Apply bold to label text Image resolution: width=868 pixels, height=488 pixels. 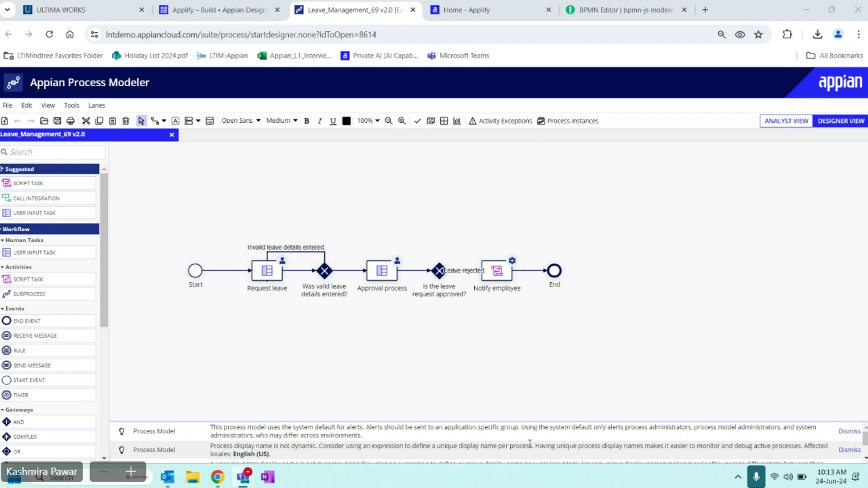coord(307,121)
